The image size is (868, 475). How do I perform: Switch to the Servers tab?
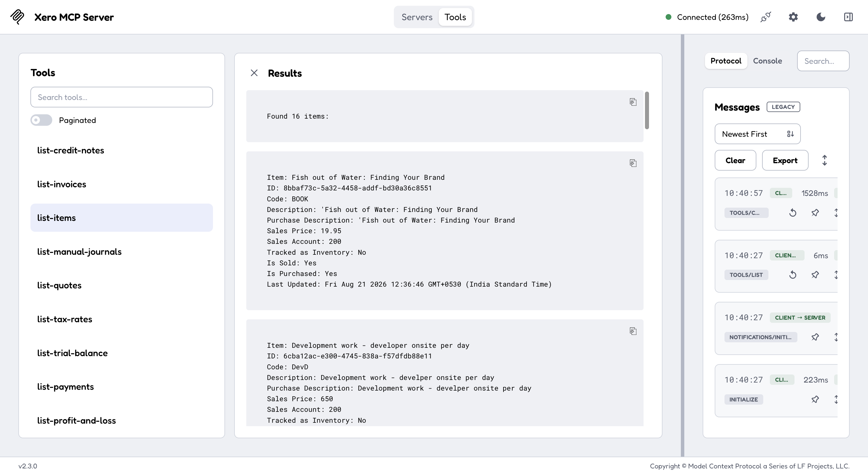(x=417, y=17)
